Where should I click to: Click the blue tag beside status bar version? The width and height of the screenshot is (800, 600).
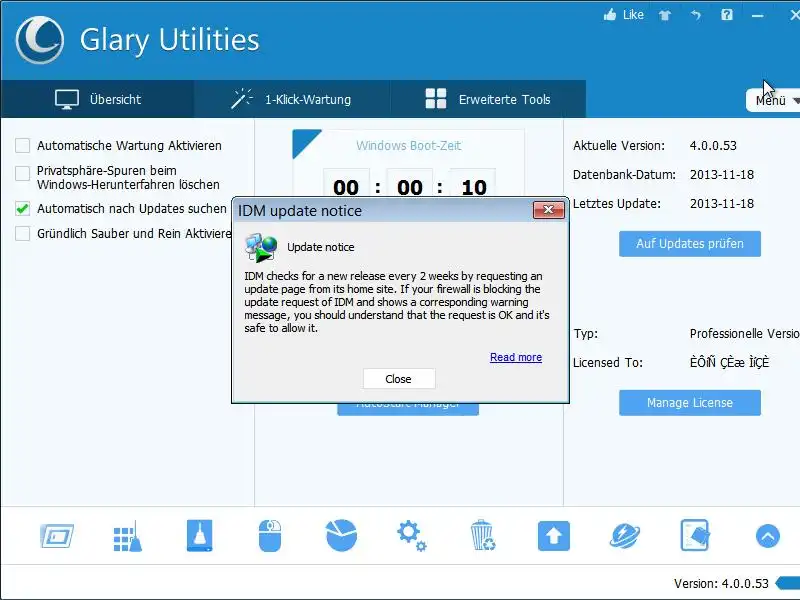[x=787, y=584]
